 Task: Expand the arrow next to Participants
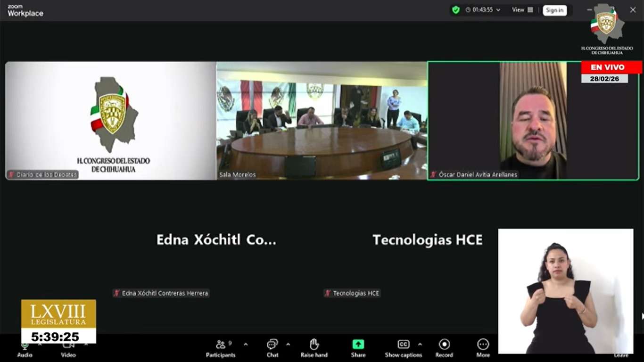pyautogui.click(x=246, y=344)
